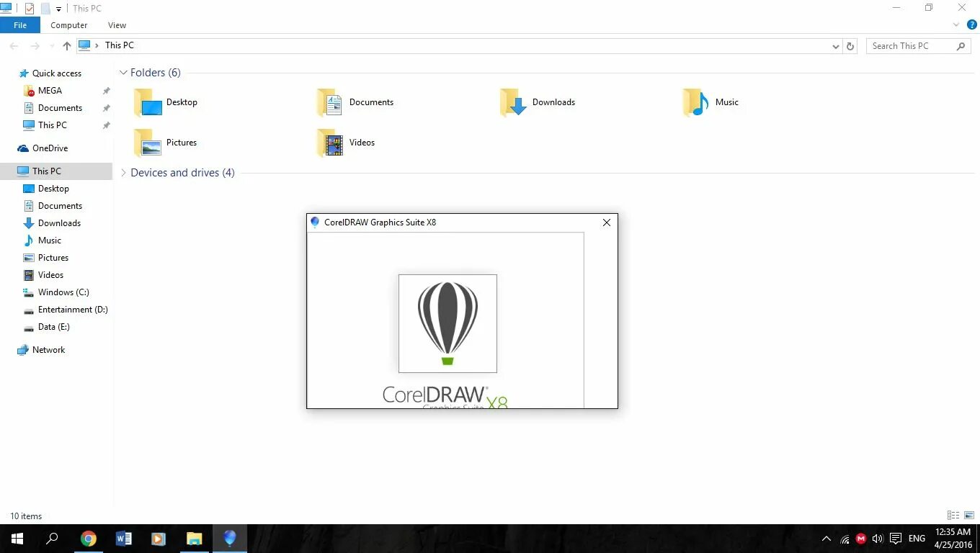This screenshot has height=553, width=980.
Task: Open Downloads in the sidebar
Action: [52, 223]
